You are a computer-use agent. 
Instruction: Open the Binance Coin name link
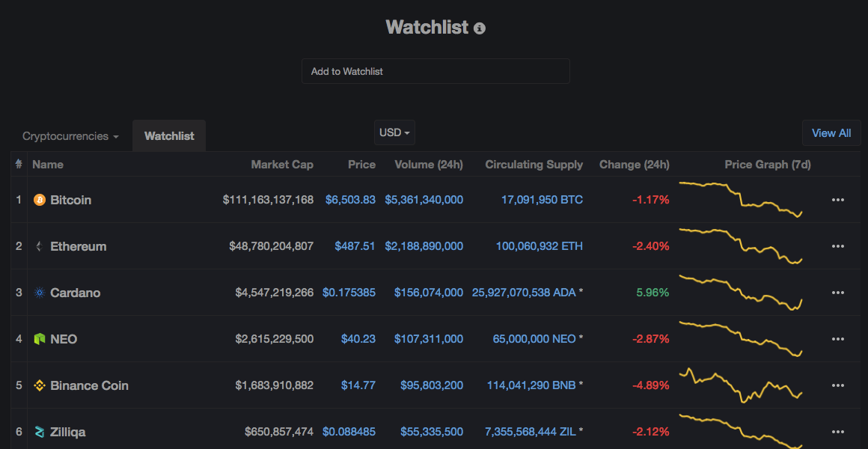pos(89,385)
